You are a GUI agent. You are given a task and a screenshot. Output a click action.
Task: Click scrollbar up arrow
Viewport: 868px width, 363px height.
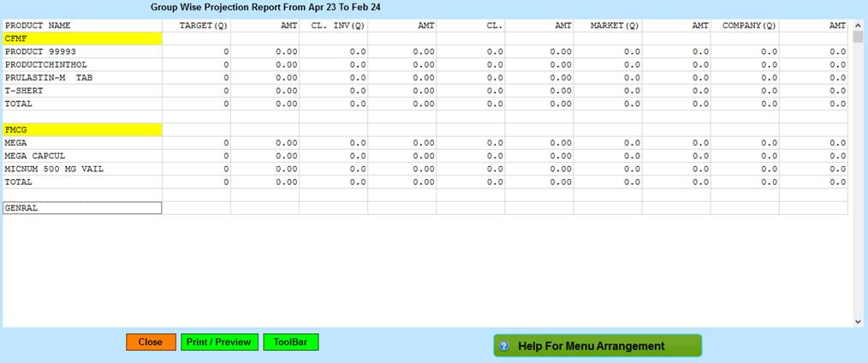click(x=858, y=26)
